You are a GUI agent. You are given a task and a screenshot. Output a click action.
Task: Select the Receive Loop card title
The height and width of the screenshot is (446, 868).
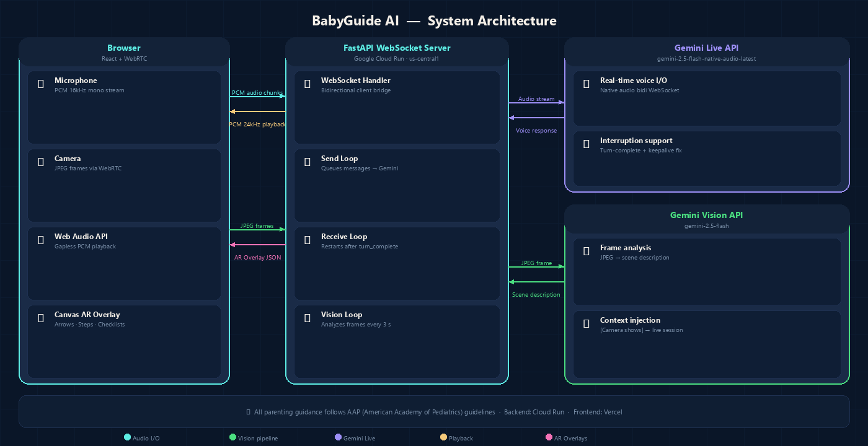pos(344,237)
